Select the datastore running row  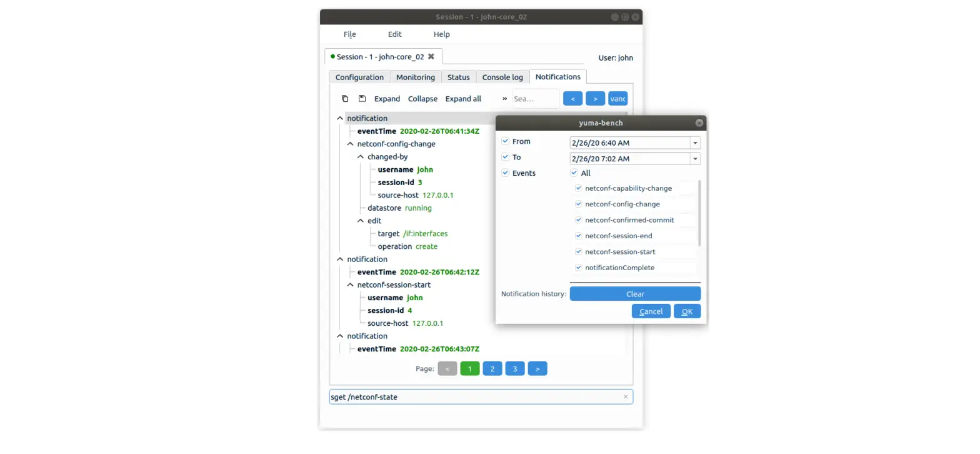[399, 208]
